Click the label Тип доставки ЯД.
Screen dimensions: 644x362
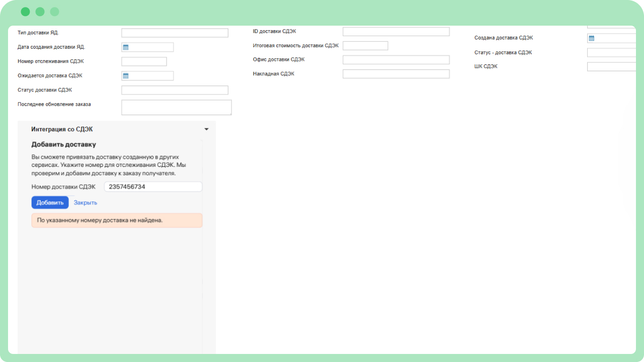38,33
